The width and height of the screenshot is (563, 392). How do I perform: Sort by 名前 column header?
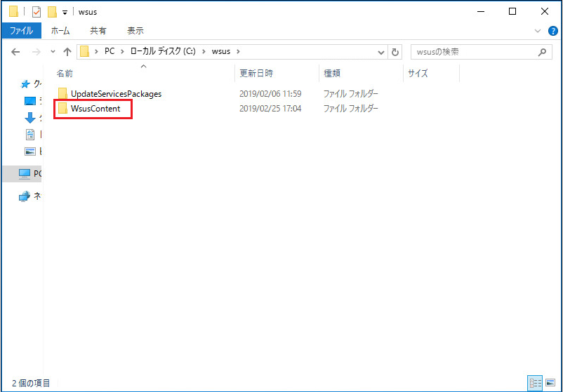tap(65, 74)
